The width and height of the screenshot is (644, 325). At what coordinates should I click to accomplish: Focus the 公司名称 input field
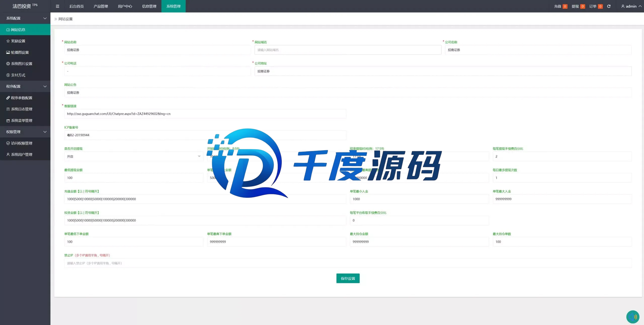pyautogui.click(x=538, y=50)
